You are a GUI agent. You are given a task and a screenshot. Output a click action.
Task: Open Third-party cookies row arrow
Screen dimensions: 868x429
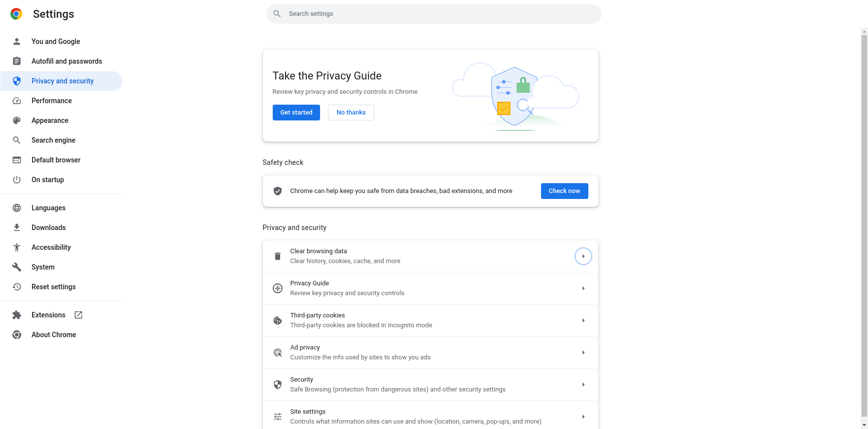583,320
